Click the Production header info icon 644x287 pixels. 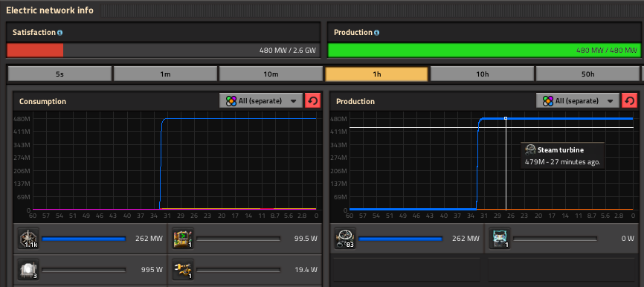coord(376,33)
